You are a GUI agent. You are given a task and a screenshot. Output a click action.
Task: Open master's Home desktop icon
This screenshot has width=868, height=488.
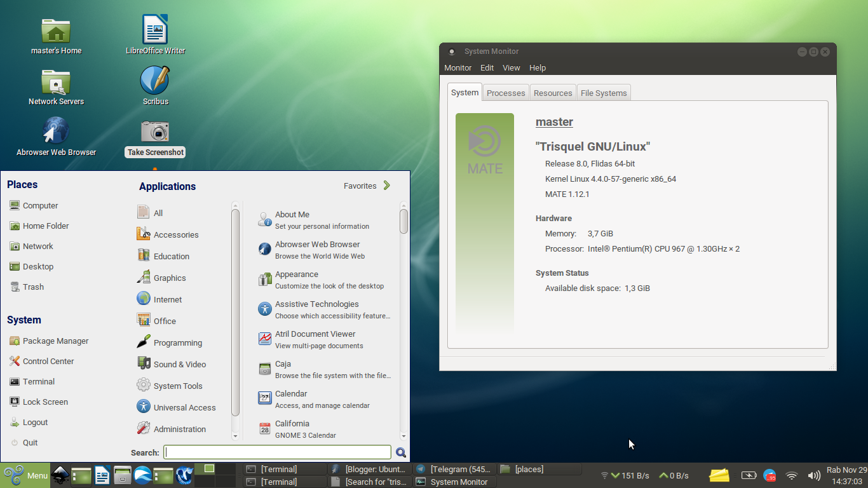56,36
